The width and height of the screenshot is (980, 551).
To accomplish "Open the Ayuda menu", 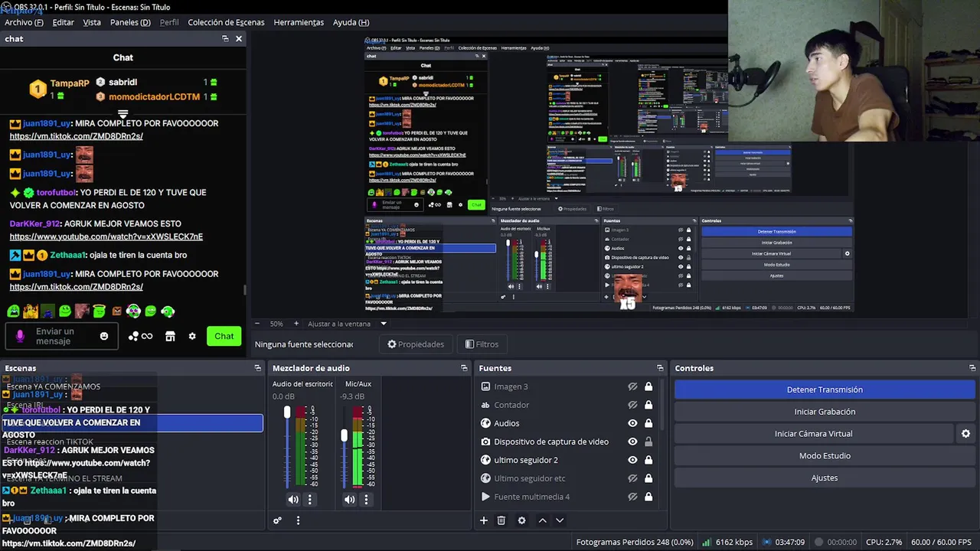I will (351, 22).
